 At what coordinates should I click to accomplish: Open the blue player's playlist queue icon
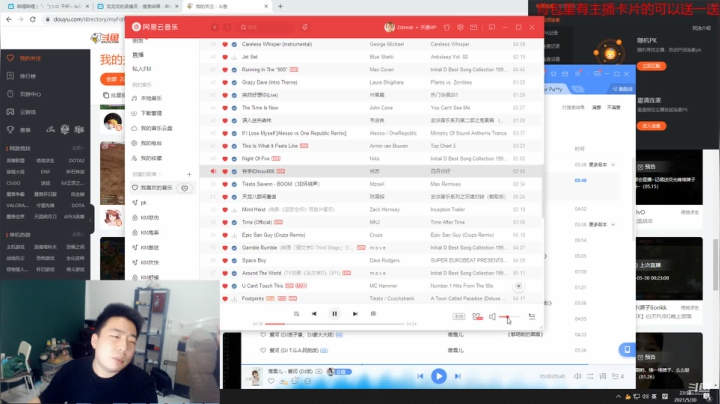click(x=618, y=376)
